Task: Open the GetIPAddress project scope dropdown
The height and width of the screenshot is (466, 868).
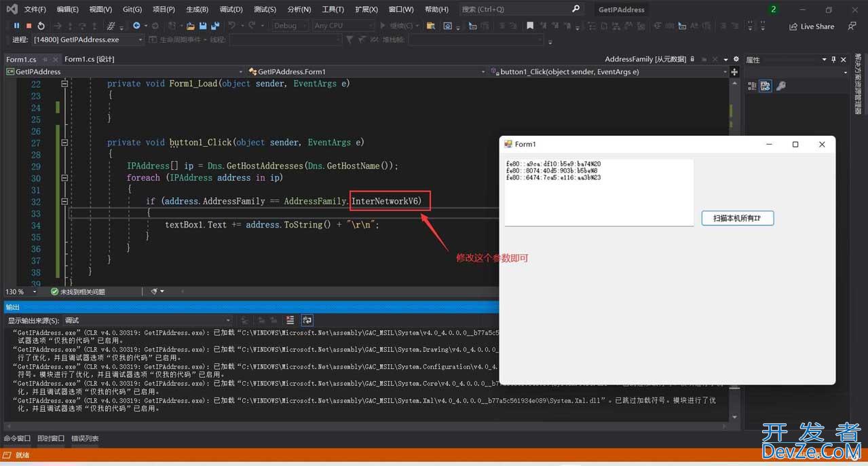Action: point(124,71)
